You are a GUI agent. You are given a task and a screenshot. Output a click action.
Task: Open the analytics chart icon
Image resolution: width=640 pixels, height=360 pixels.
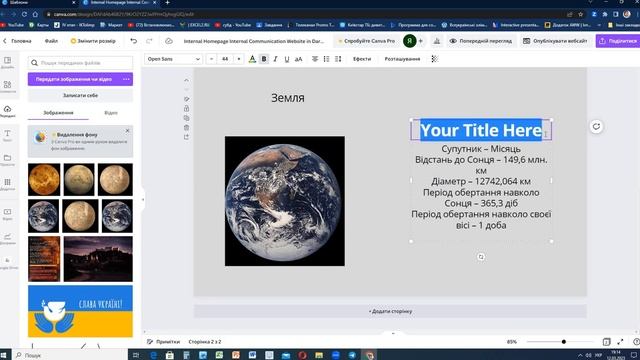coord(437,41)
